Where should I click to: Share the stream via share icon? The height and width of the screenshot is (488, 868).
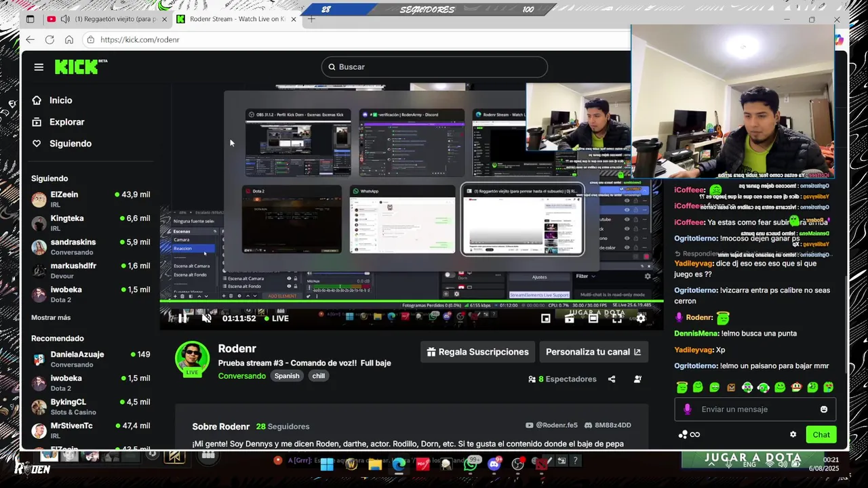(x=612, y=380)
